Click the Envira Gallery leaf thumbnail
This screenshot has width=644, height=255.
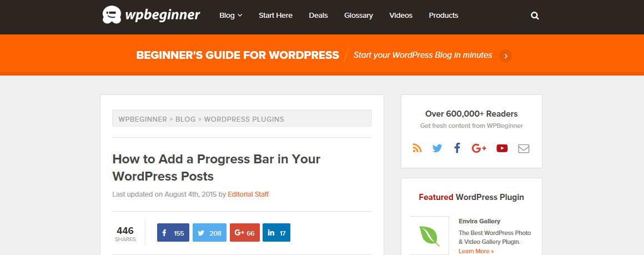(430, 236)
